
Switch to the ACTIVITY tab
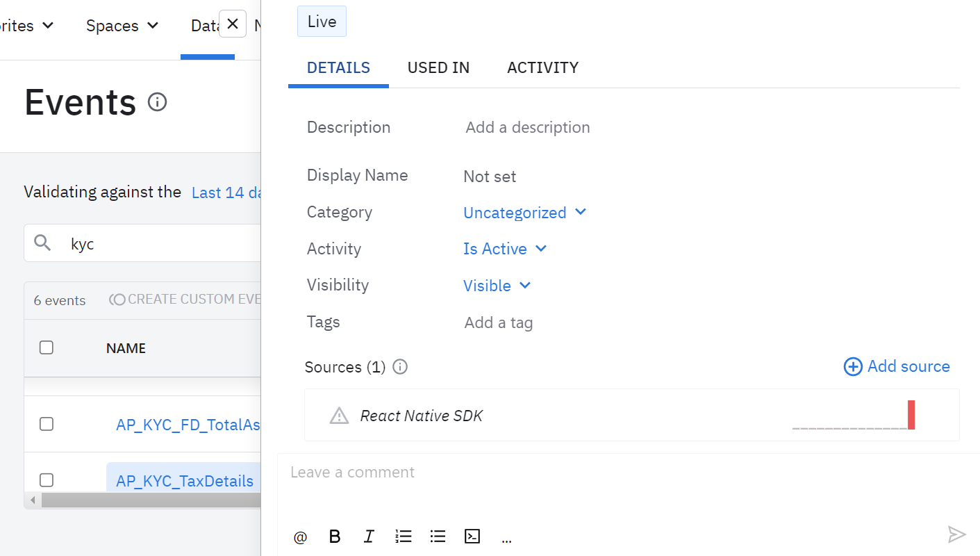[x=542, y=67]
